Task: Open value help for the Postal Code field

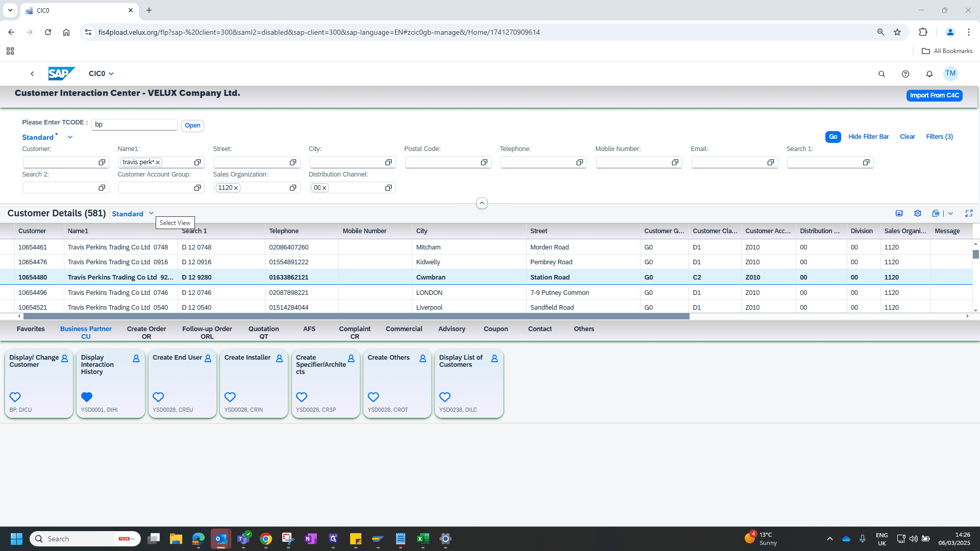Action: 484,162
